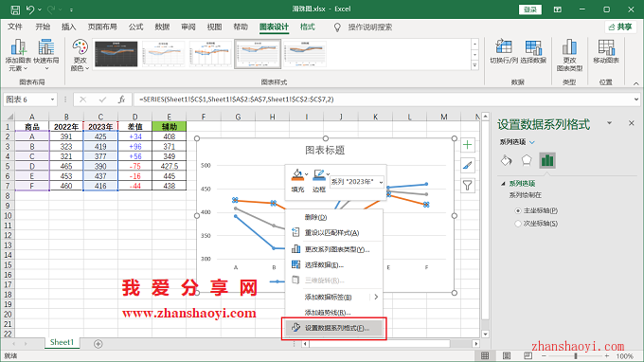644x362 pixels.
Task: Switch to Page Layout view icon
Action: pos(507,355)
